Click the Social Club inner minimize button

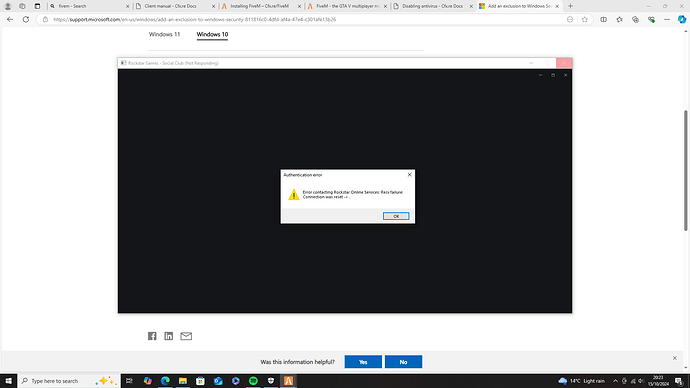click(x=540, y=75)
